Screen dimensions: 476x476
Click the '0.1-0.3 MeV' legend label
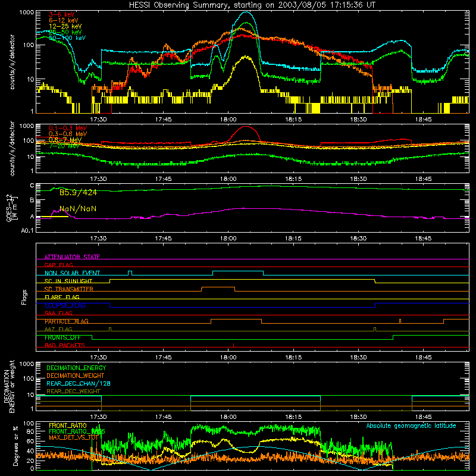click(68, 128)
